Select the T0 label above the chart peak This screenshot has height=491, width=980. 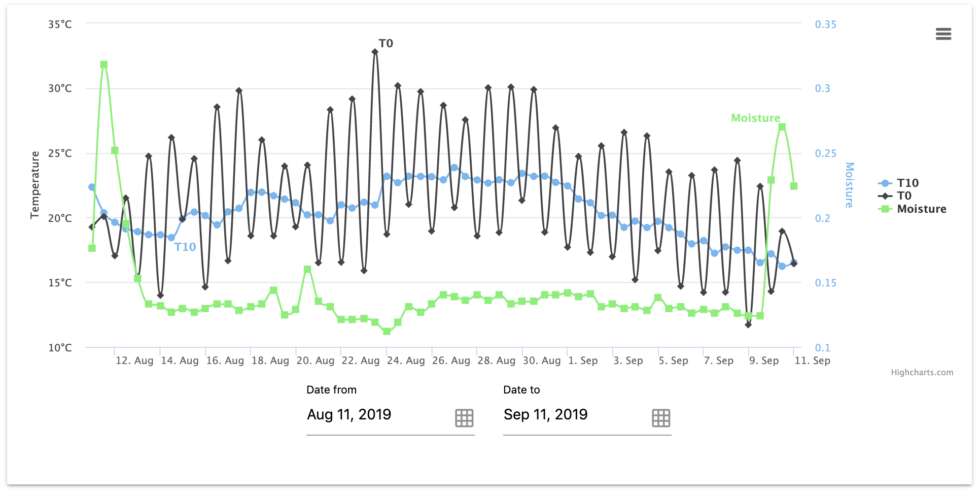click(x=386, y=44)
